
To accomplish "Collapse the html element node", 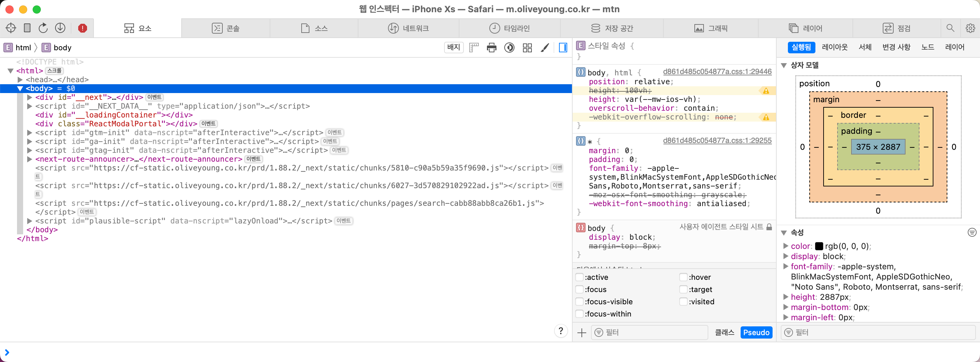I will tap(11, 71).
